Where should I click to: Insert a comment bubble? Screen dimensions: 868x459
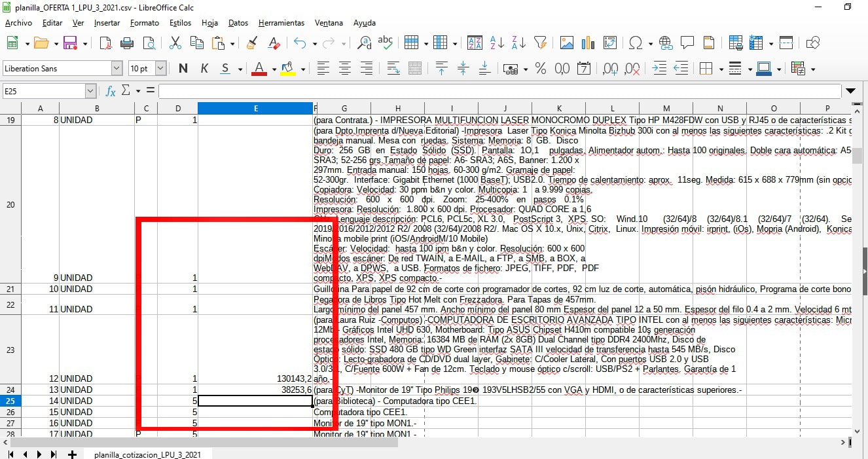(687, 43)
